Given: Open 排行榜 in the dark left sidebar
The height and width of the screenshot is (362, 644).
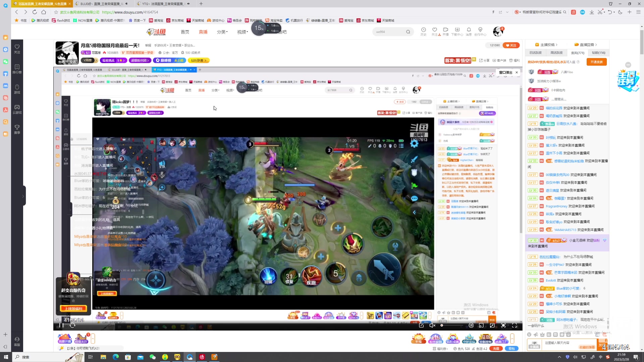Looking at the screenshot, I should 17,69.
